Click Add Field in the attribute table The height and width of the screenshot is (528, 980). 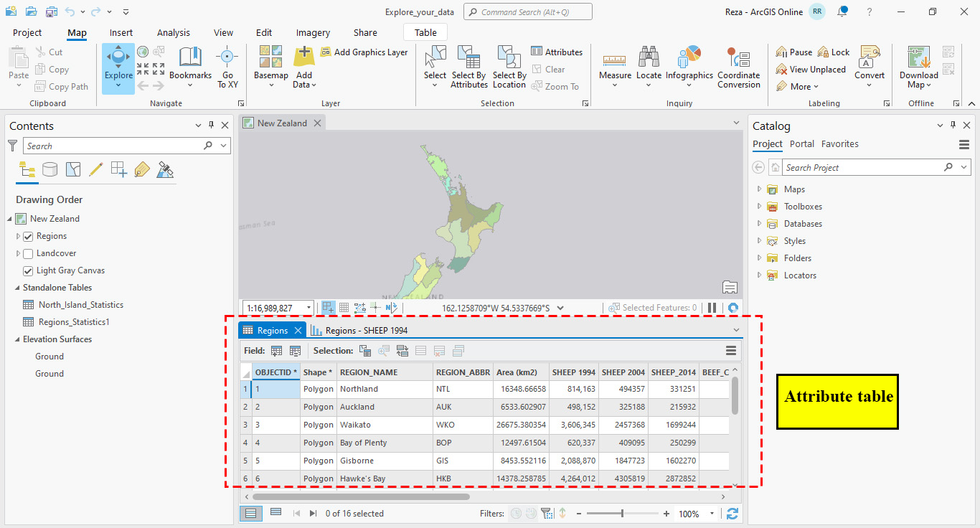276,351
